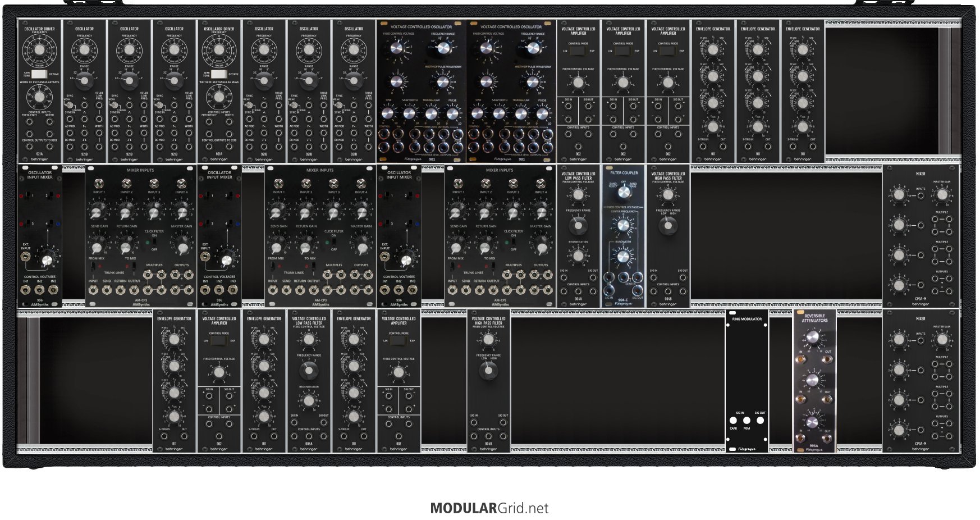The image size is (980, 520).
Task: Click Input 4 jack on leftmost AM-CP3 mixer
Action: [x=182, y=184]
